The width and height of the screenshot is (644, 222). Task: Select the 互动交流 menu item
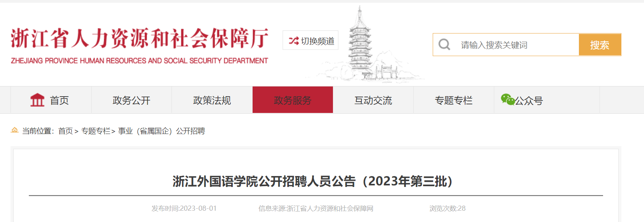373,100
